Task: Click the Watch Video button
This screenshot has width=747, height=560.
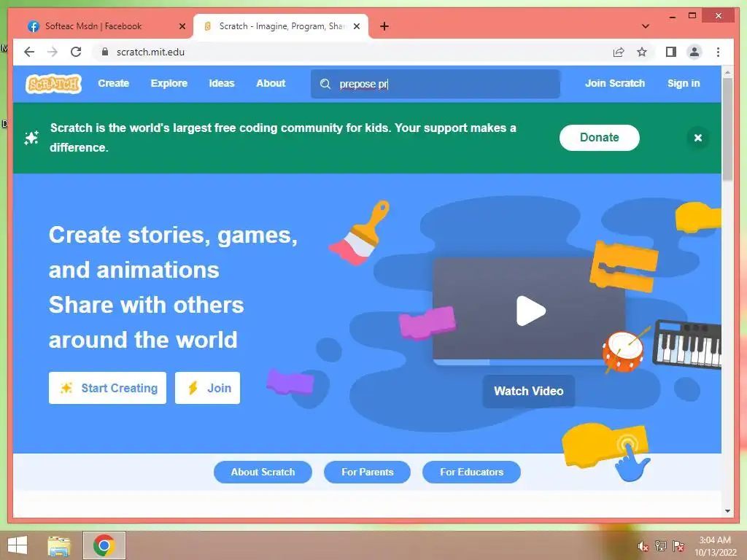Action: click(528, 392)
